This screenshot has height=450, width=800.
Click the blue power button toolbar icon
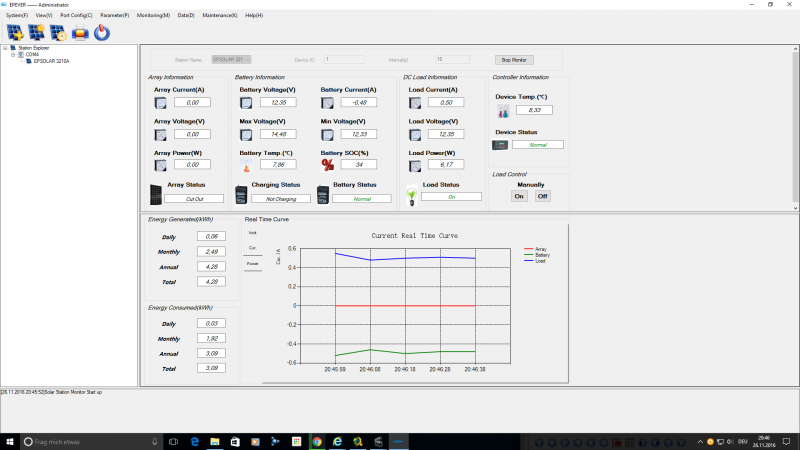coord(102,33)
